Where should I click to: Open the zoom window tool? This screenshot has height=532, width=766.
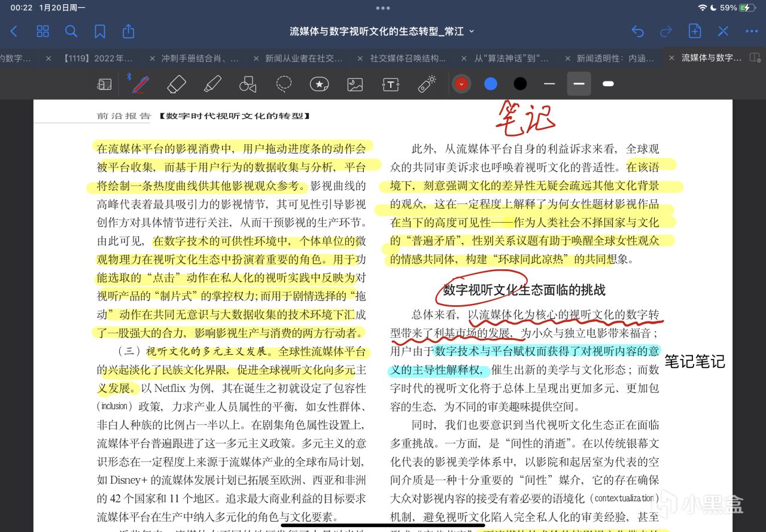click(105, 84)
